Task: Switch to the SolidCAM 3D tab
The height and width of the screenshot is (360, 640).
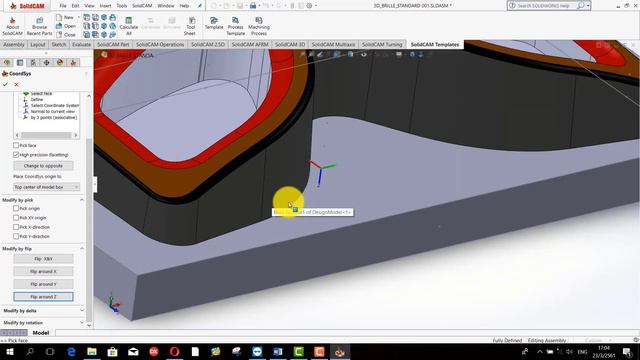Action: click(x=290, y=44)
